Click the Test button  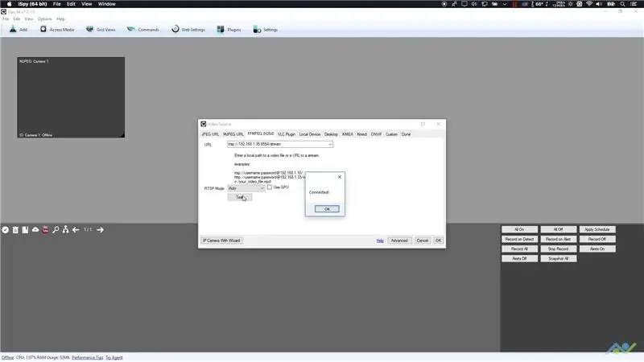[240, 197]
